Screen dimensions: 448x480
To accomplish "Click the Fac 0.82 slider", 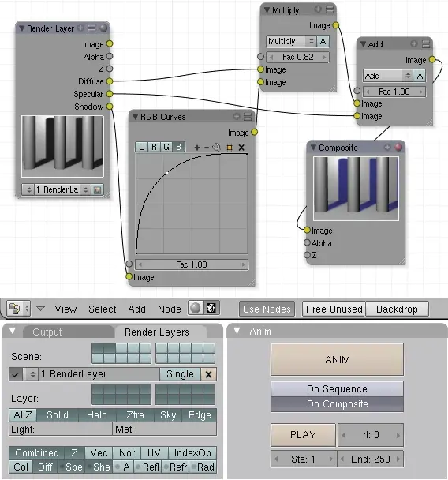I will click(x=298, y=58).
